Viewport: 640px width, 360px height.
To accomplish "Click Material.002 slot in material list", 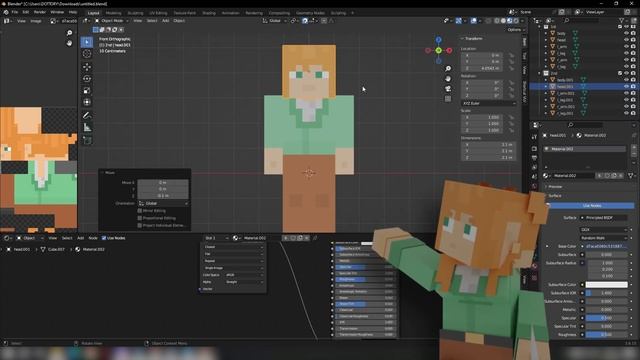I will pyautogui.click(x=584, y=149).
